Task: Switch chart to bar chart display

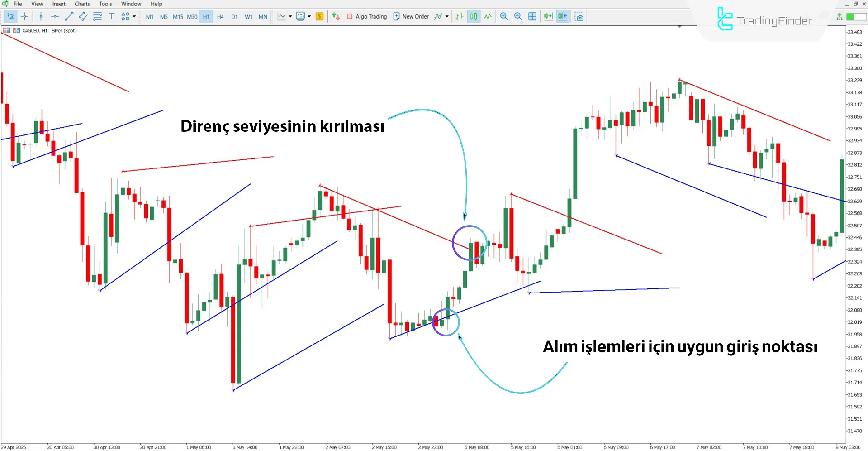Action: tap(459, 17)
